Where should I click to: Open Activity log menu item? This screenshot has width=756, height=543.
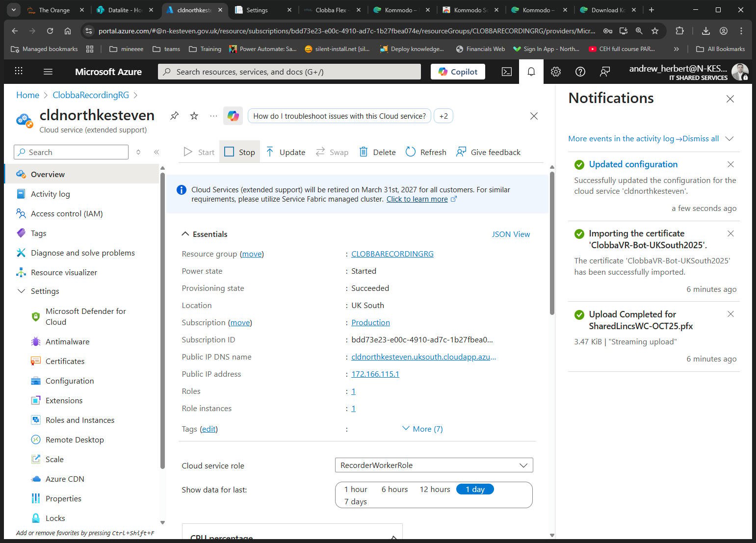50,194
